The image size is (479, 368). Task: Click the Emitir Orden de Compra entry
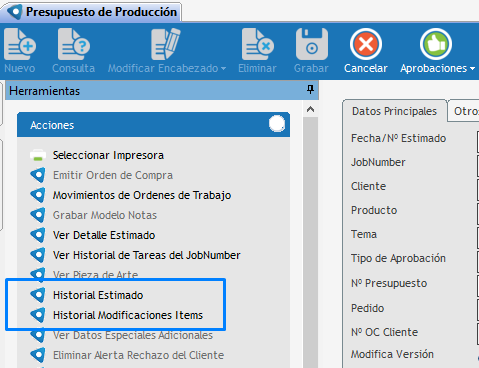[113, 175]
